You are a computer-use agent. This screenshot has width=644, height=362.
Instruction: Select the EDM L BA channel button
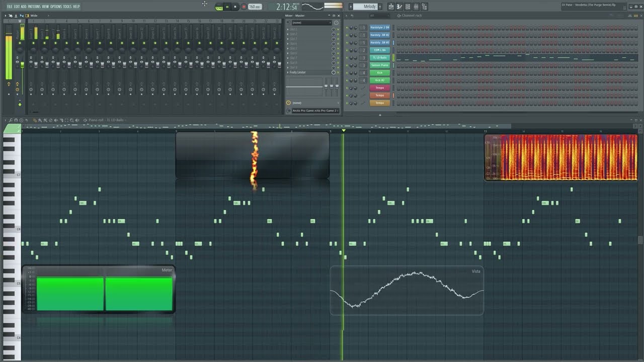[380, 50]
